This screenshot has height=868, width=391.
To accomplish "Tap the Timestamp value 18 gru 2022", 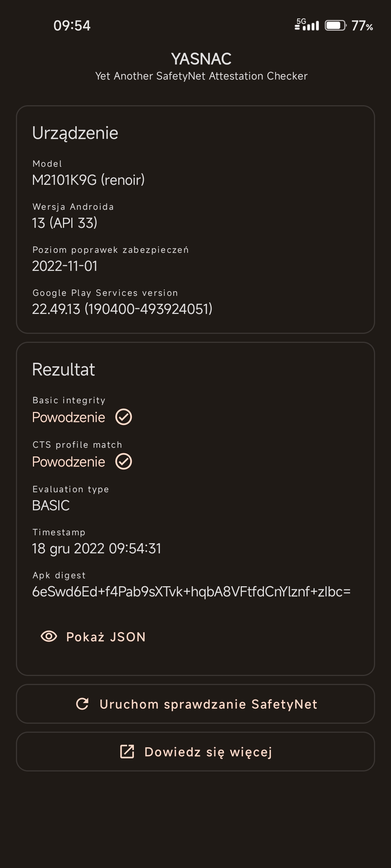I will pyautogui.click(x=96, y=548).
